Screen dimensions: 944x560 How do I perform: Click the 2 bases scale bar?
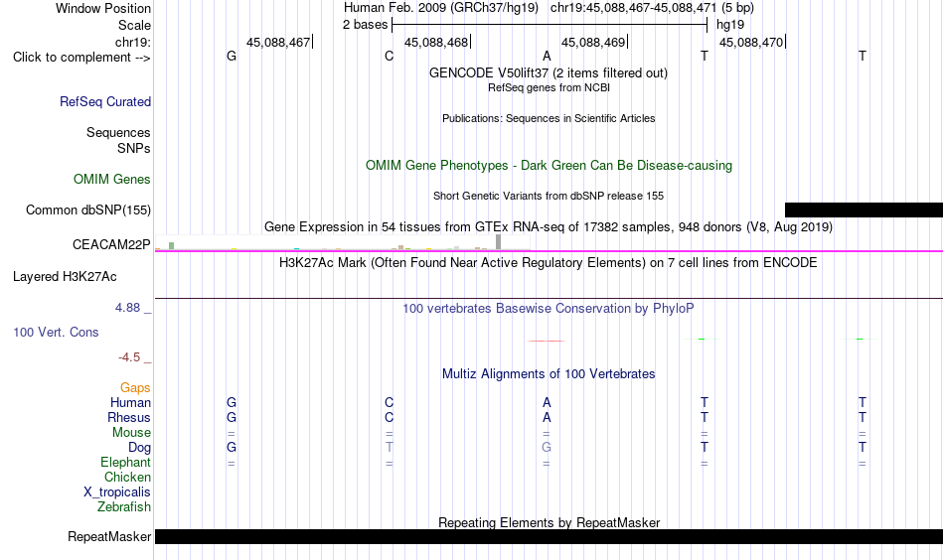(550, 25)
